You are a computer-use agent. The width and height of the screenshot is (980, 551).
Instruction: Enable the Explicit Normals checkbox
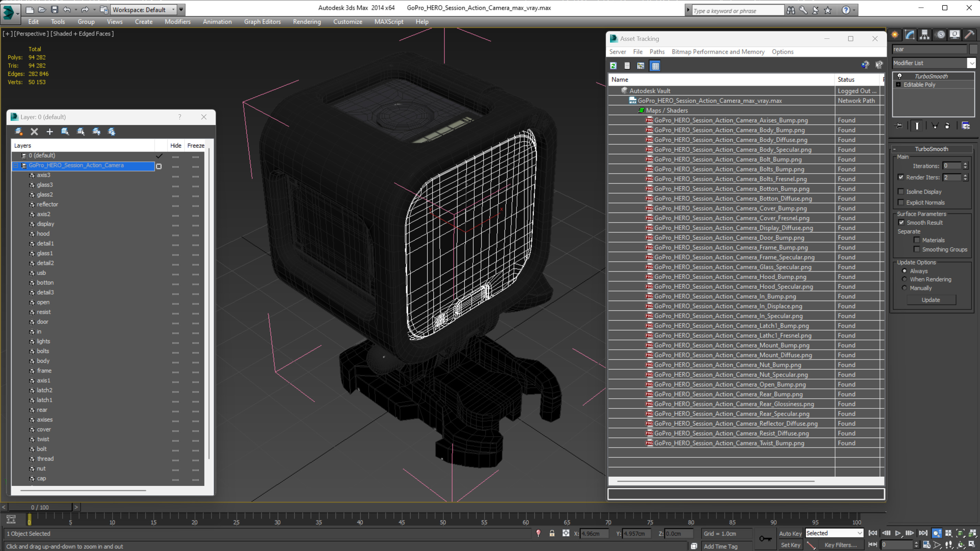(x=901, y=202)
